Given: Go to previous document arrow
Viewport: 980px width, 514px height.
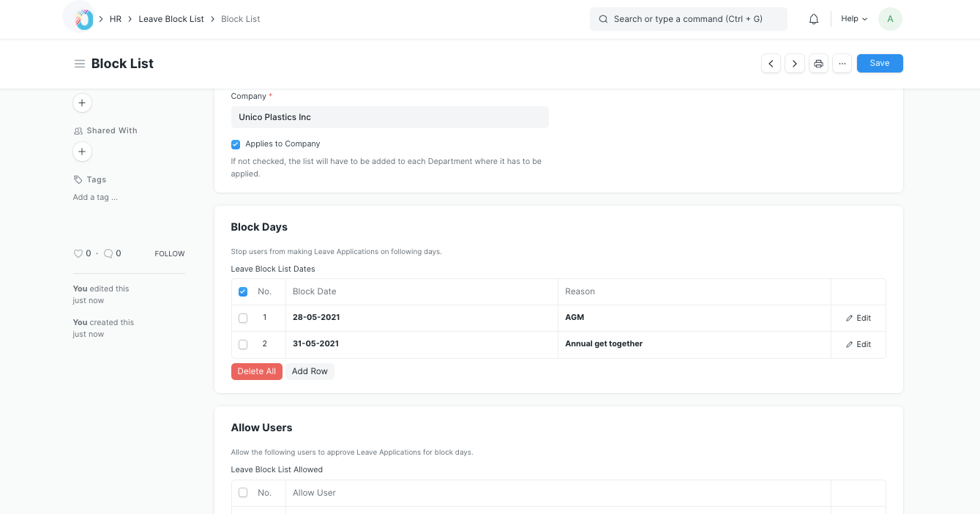Looking at the screenshot, I should (x=771, y=64).
